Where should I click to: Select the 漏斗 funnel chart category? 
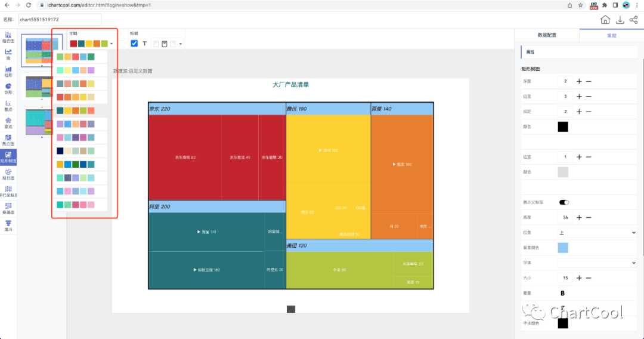(x=8, y=226)
